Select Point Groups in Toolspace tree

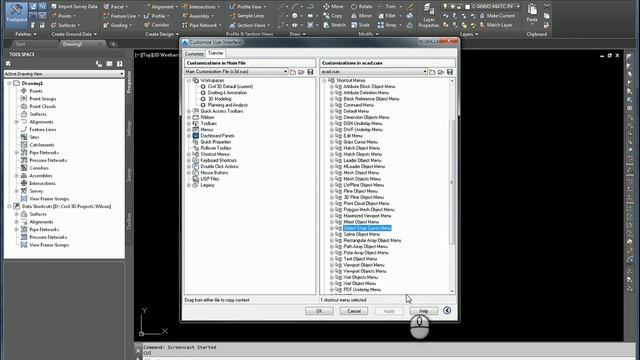pos(42,99)
